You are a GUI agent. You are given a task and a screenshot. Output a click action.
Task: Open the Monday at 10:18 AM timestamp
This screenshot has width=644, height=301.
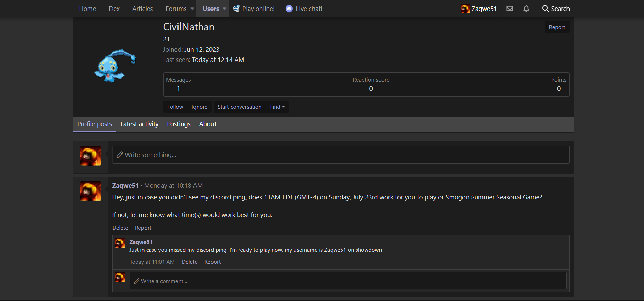tap(173, 186)
